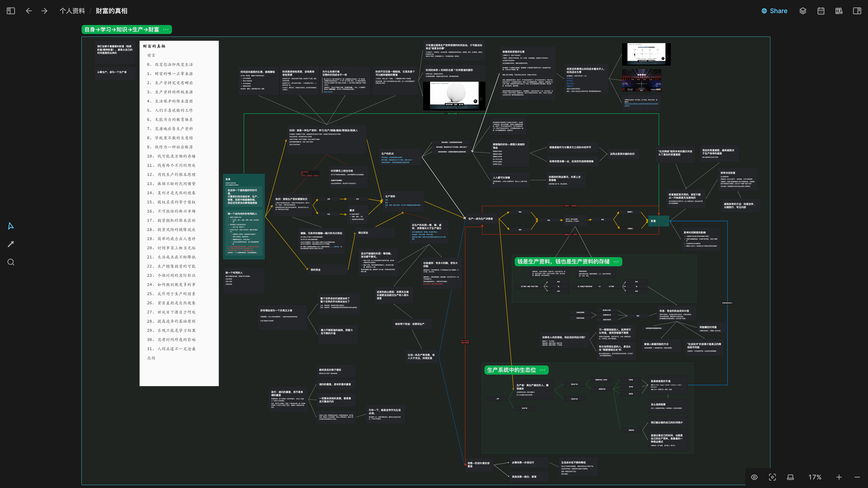
Task: Zoom in with the plus button
Action: point(839,477)
